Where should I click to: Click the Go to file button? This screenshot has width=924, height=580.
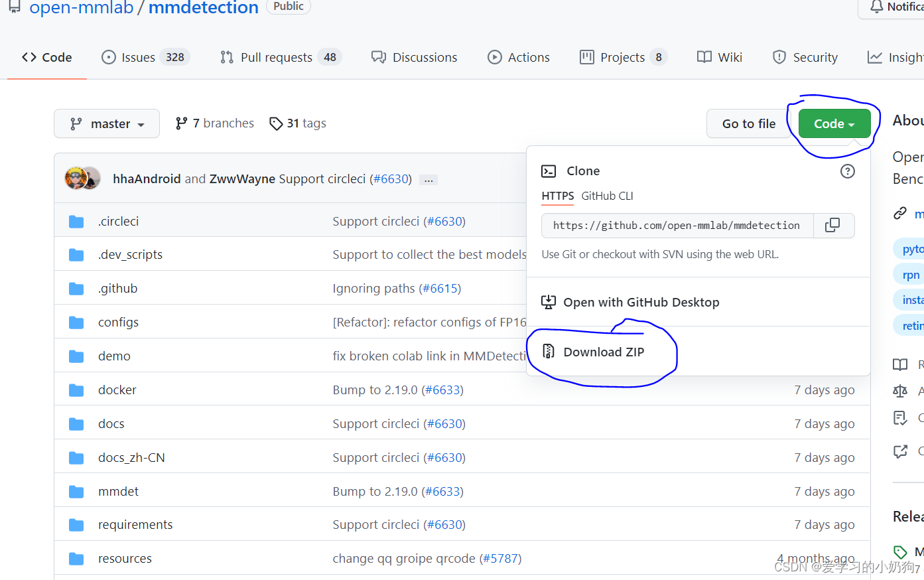749,123
